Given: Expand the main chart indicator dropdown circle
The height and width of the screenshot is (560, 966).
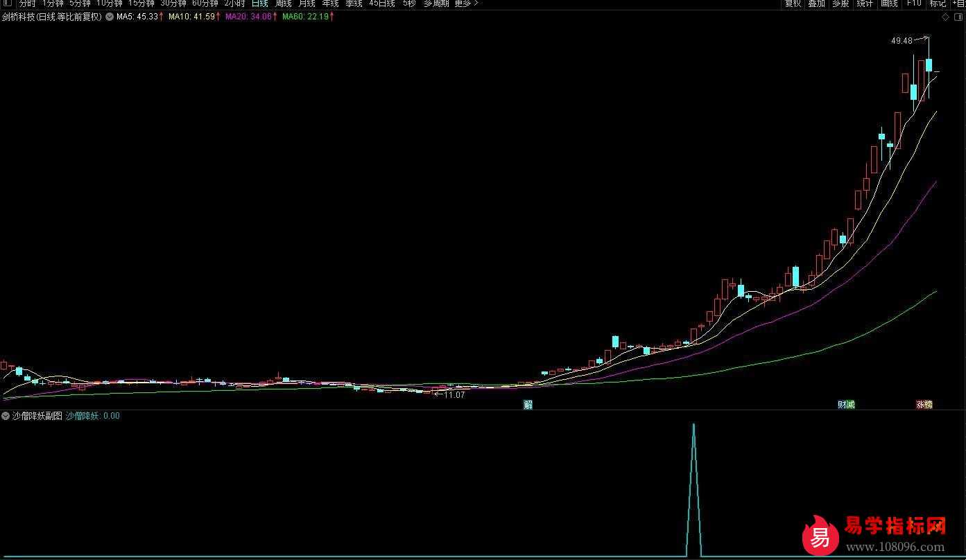Looking at the screenshot, I should click(110, 17).
